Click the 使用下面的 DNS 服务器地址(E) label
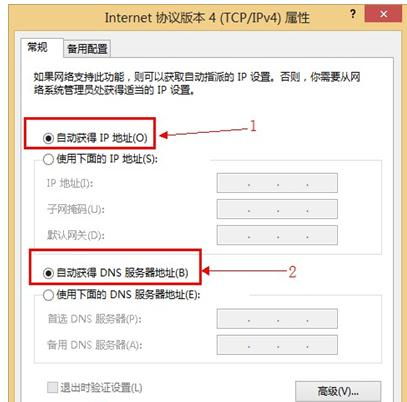Image resolution: width=407 pixels, height=402 pixels. pyautogui.click(x=128, y=295)
